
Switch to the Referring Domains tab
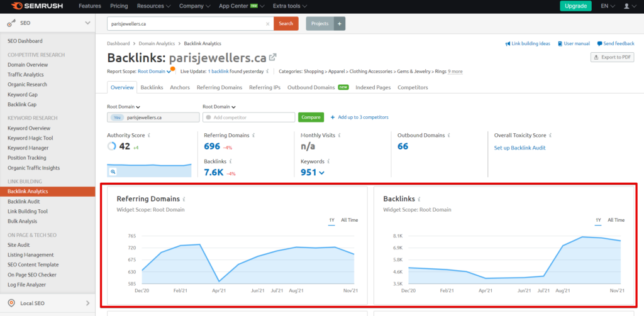[219, 87]
